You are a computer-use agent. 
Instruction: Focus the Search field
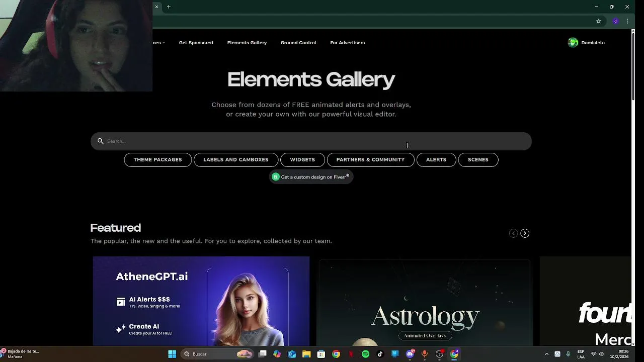(311, 141)
